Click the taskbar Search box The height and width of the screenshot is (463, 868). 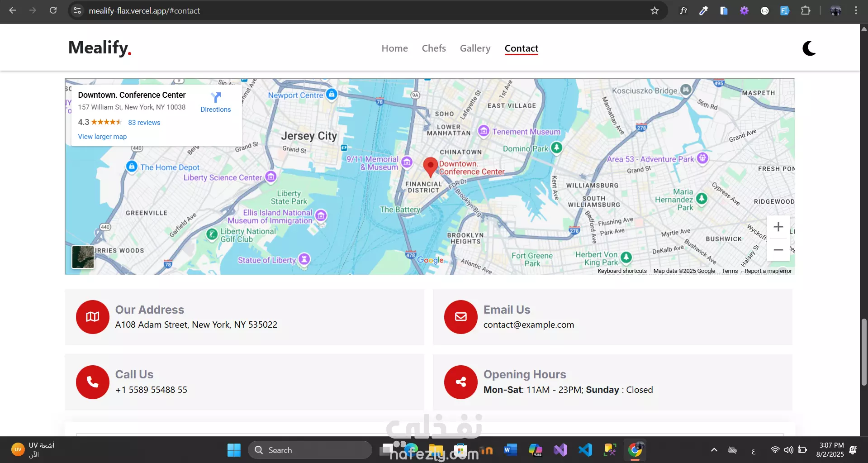coord(310,450)
